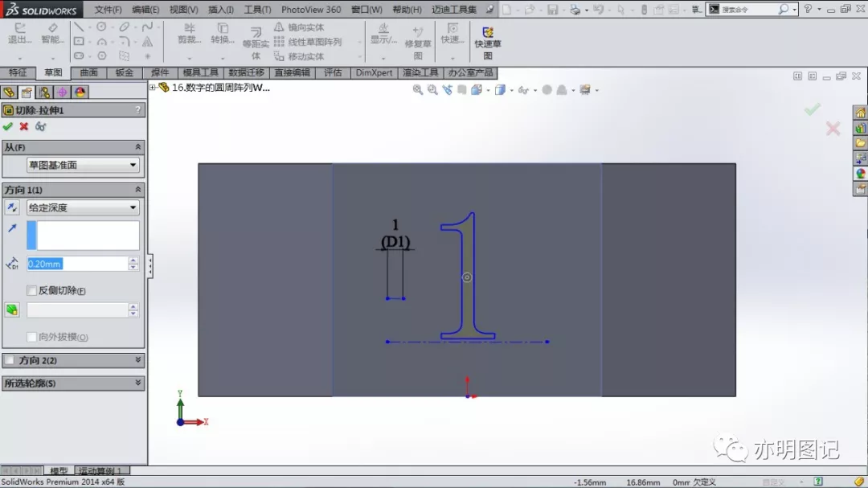Collapse the 方向 1 section
The height and width of the screenshot is (488, 868).
(x=138, y=190)
